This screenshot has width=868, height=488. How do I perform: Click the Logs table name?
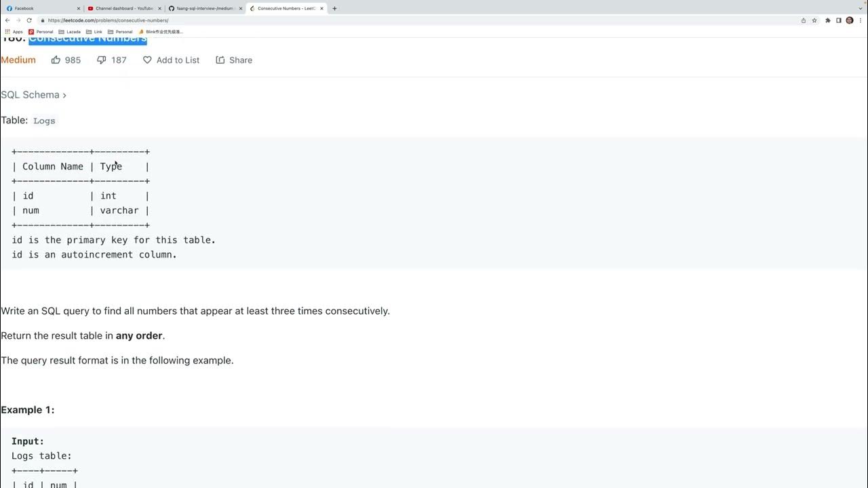(44, 121)
